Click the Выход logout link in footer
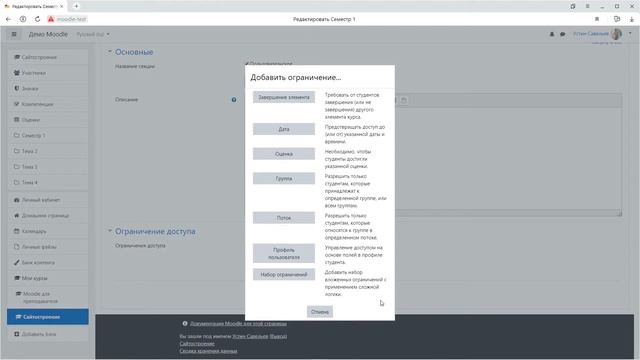The height and width of the screenshot is (360, 640). (x=278, y=336)
